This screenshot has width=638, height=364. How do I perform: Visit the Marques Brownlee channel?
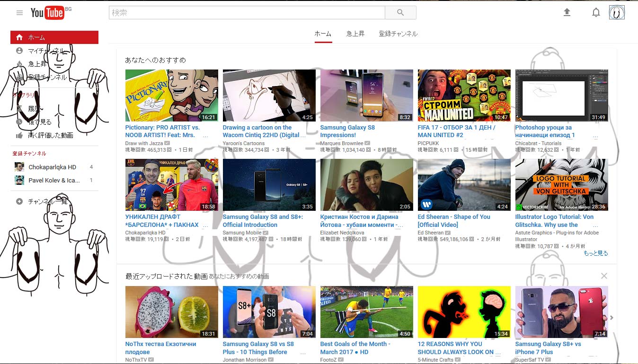[342, 143]
